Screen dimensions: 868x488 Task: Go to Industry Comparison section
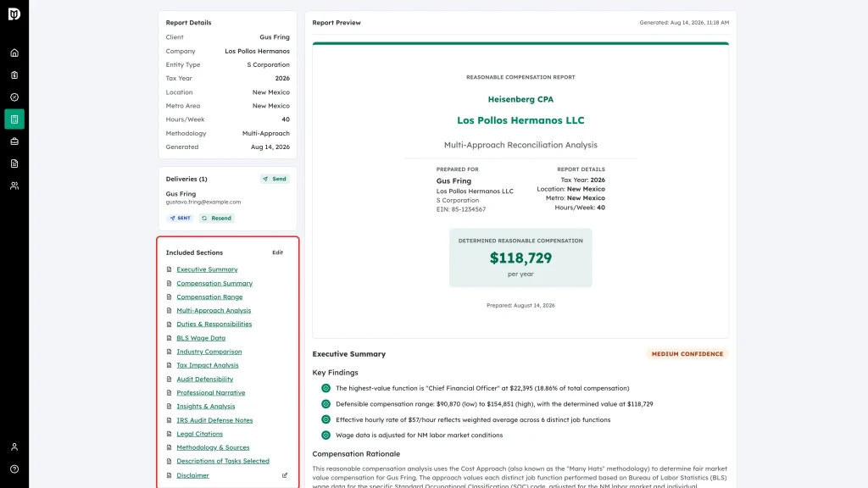[209, 352]
